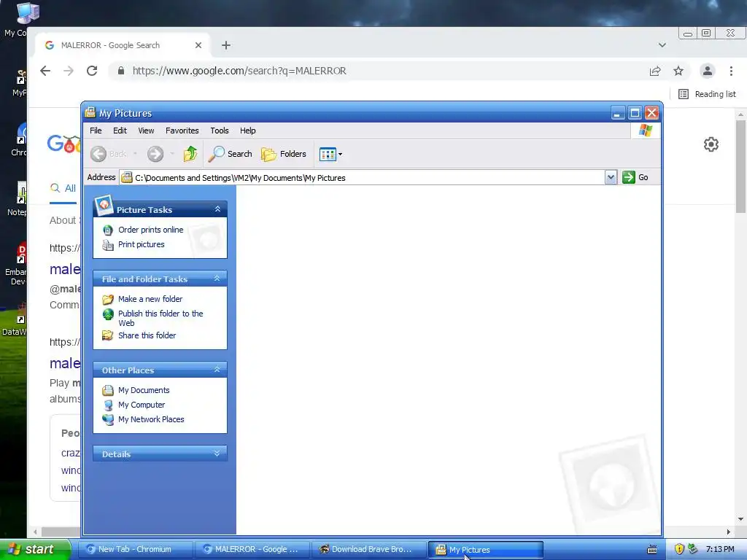747x560 pixels.
Task: Bookmark this page with the star icon
Action: coord(678,71)
